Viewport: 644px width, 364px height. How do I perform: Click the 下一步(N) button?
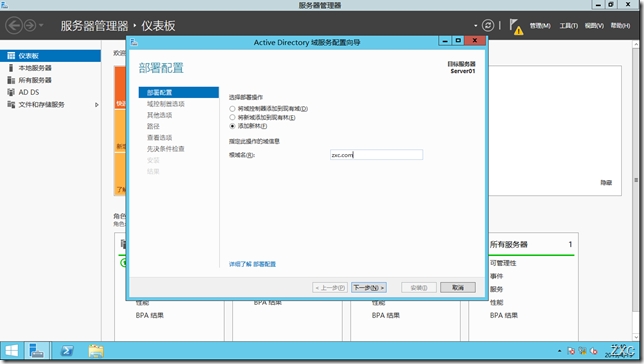click(369, 288)
